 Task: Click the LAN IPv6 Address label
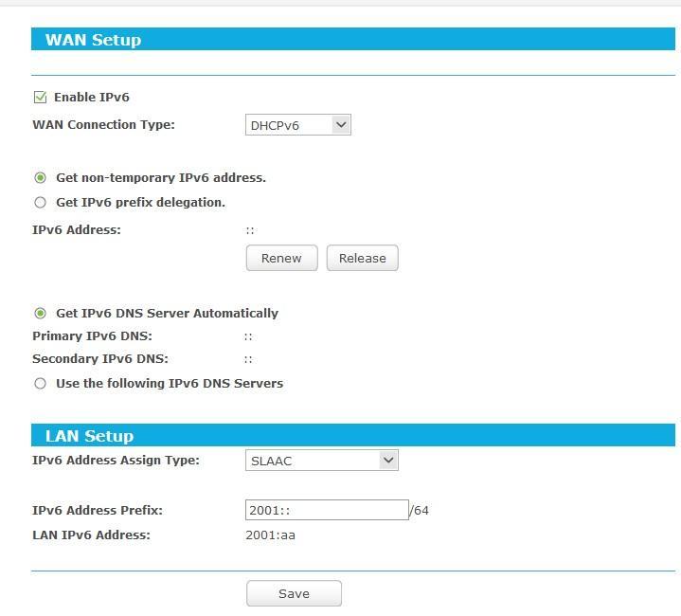coord(91,534)
